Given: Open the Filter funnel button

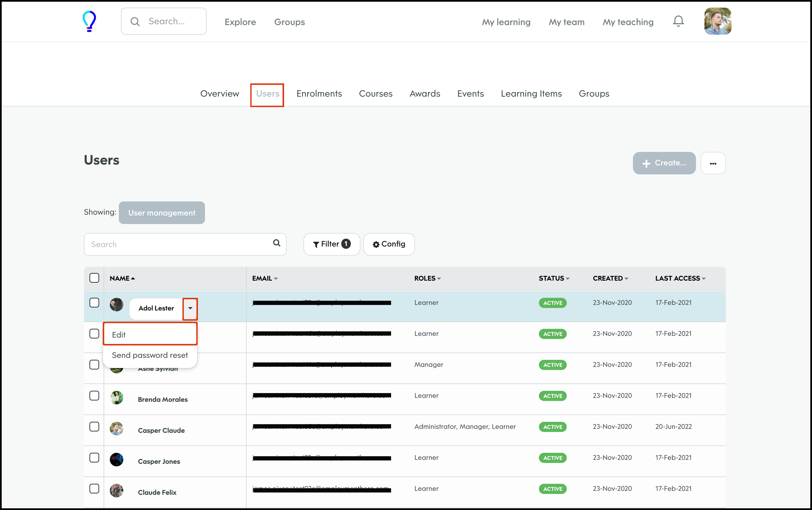Looking at the screenshot, I should tap(331, 244).
